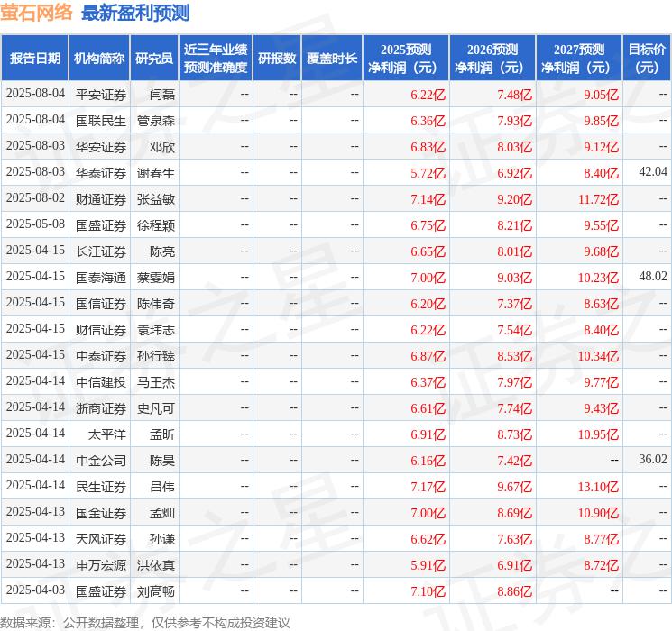Screen dimensions: 672x631
Task: Click target price 48.02
Action: (653, 276)
